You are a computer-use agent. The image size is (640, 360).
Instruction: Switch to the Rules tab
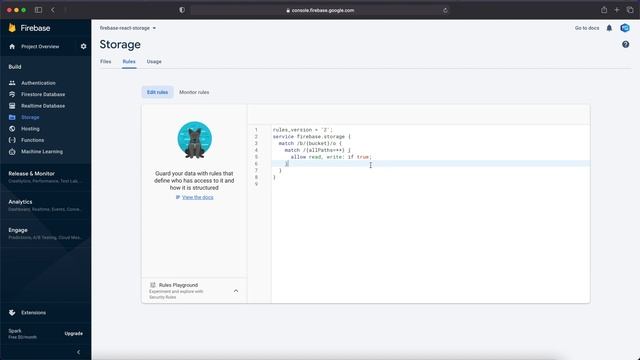[x=129, y=62]
